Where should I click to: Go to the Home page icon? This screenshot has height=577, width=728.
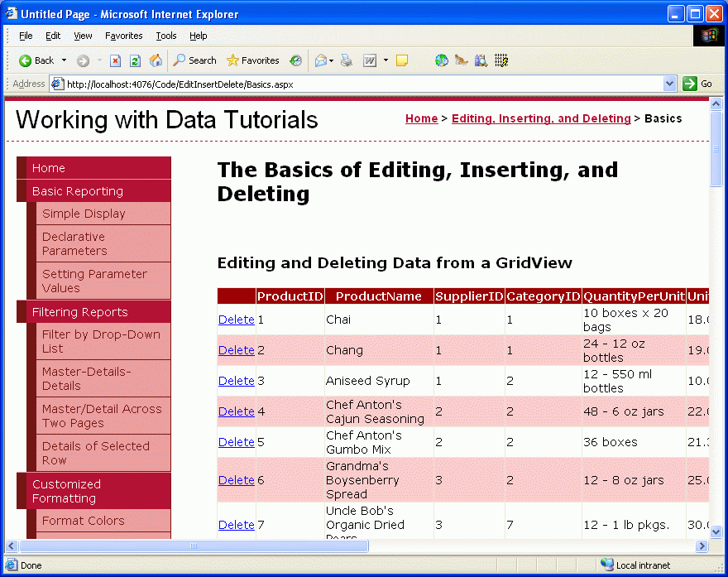coord(156,60)
